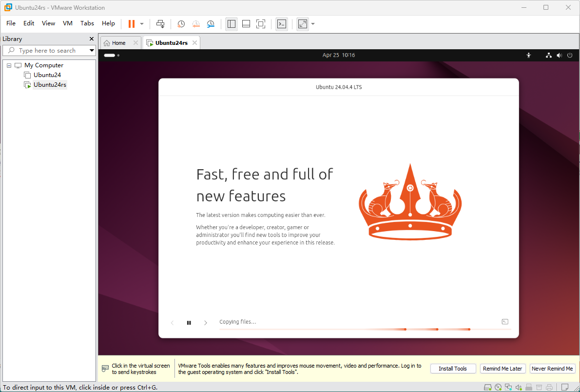580x392 pixels.
Task: Open the Tabs menu
Action: 87,23
